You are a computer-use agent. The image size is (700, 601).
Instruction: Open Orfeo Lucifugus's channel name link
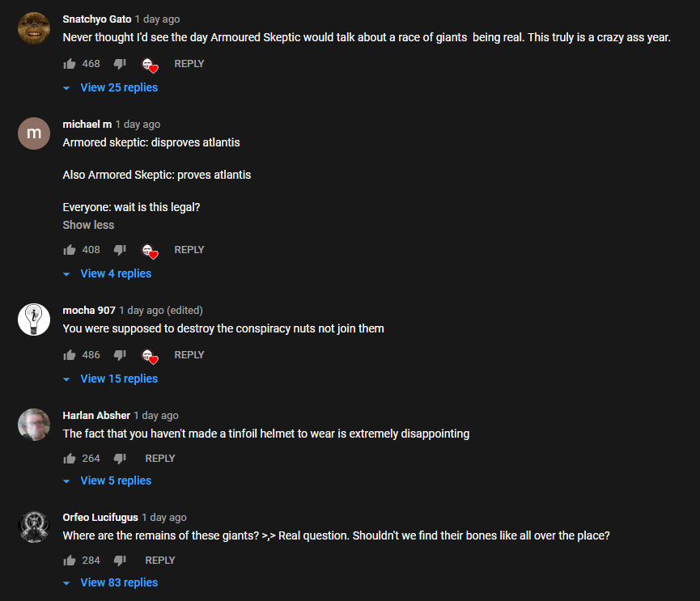pos(100,517)
